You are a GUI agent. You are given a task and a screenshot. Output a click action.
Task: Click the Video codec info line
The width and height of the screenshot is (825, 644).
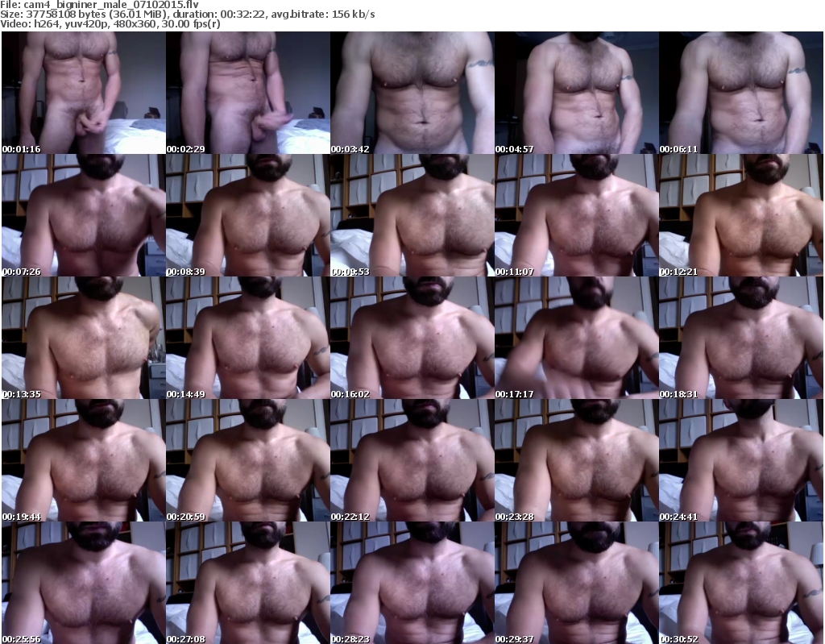click(110, 23)
